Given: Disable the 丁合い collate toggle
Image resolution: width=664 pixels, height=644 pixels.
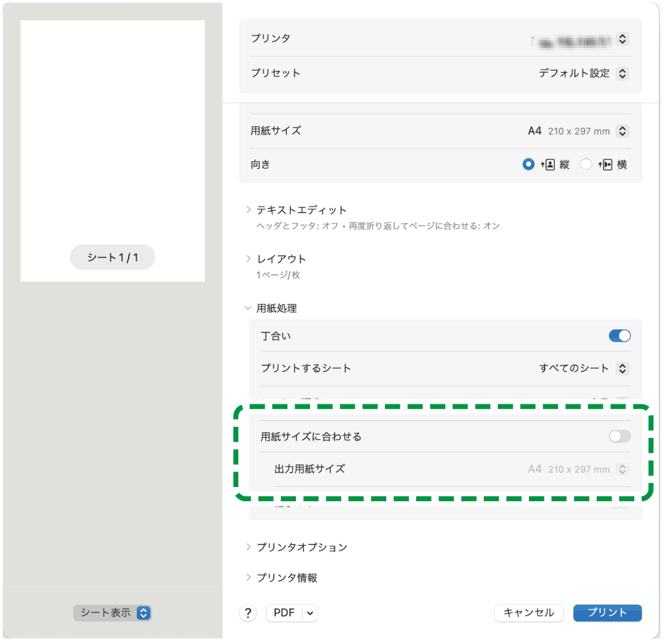Looking at the screenshot, I should click(619, 336).
